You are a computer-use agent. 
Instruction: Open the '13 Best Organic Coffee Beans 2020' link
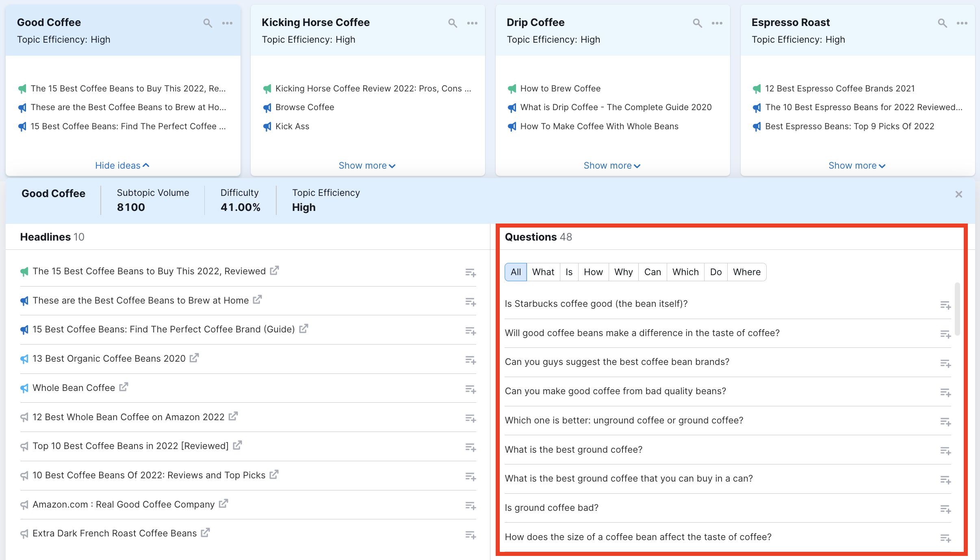tap(194, 358)
